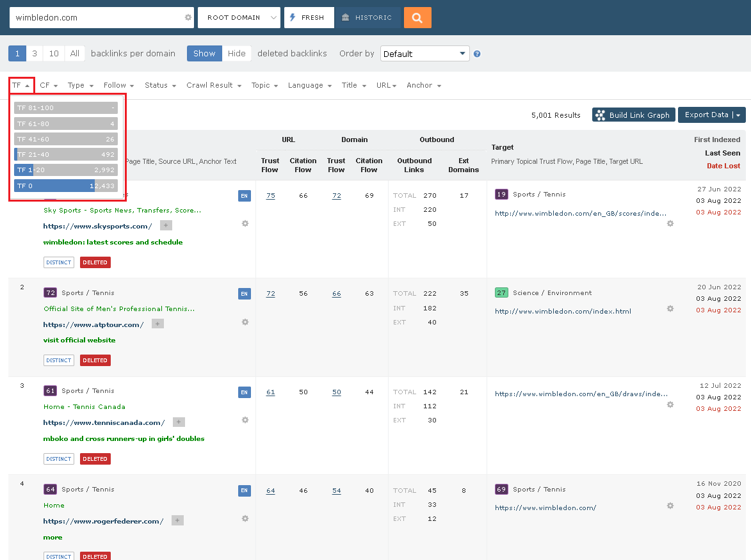Click the gear icon inside the domain search field
The height and width of the screenshot is (560, 751).
187,17
